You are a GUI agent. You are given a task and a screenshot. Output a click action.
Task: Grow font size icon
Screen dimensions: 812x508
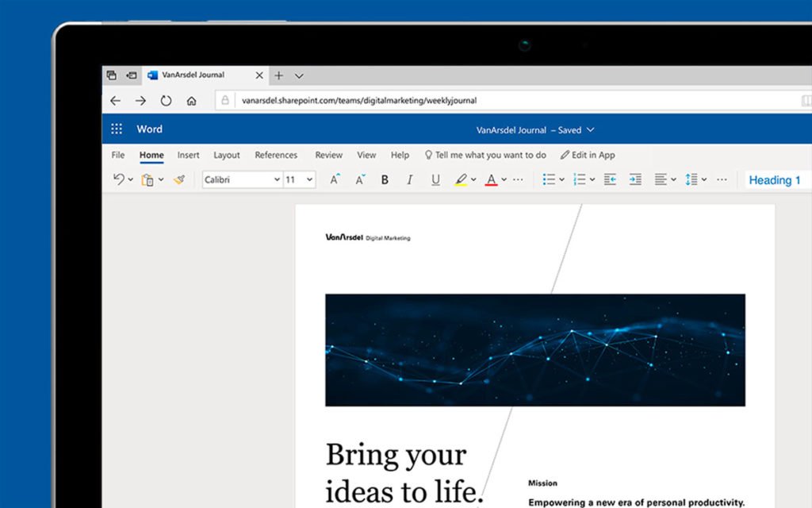pyautogui.click(x=335, y=179)
